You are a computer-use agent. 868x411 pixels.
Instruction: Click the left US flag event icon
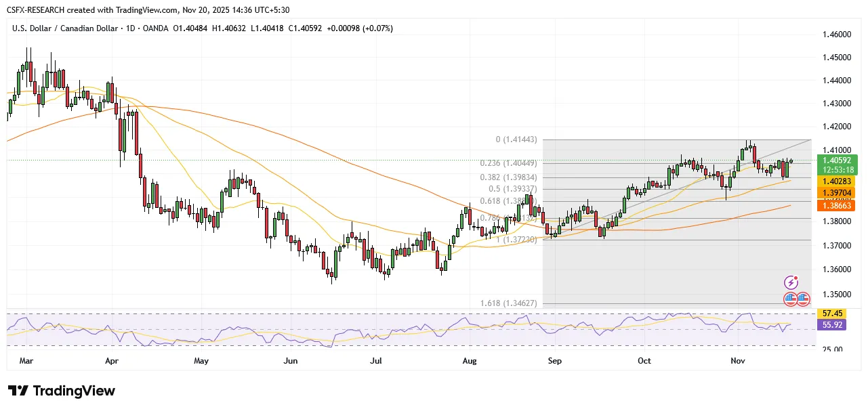coord(791,298)
